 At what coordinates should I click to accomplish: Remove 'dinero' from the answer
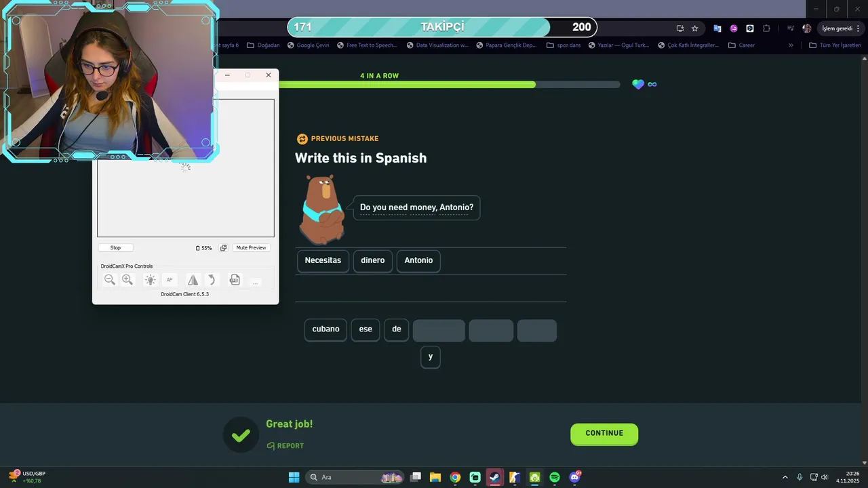pos(373,260)
